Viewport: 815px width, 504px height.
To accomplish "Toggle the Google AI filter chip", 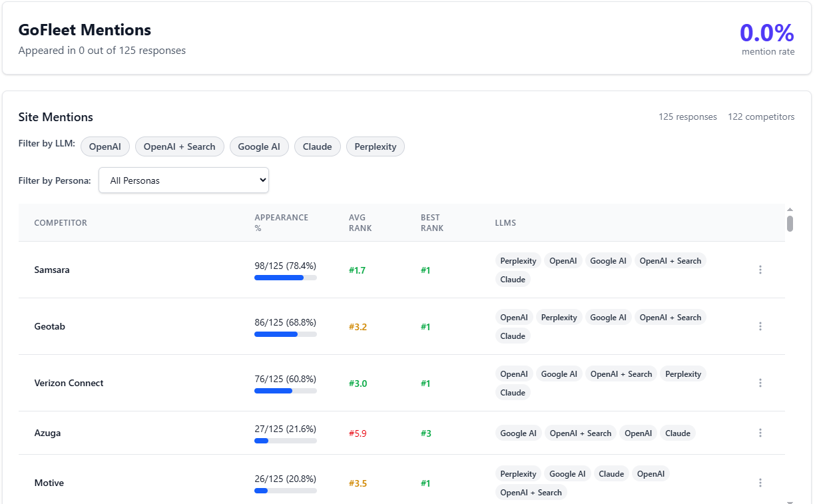I will click(259, 146).
